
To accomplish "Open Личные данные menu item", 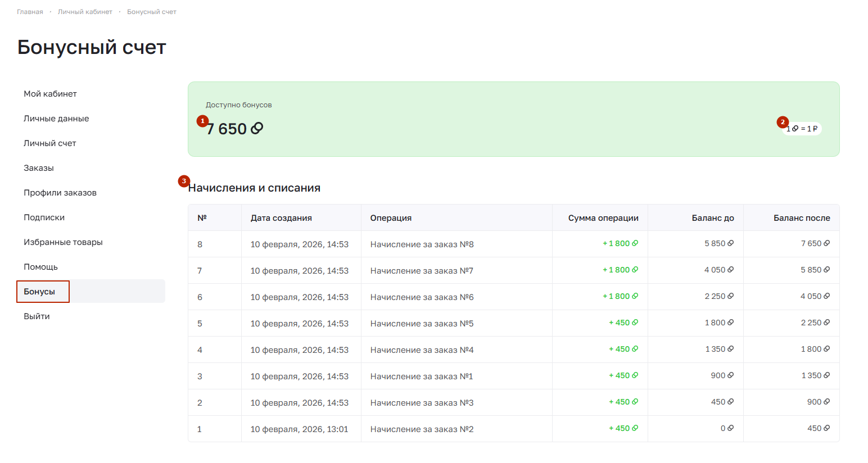I will (56, 119).
